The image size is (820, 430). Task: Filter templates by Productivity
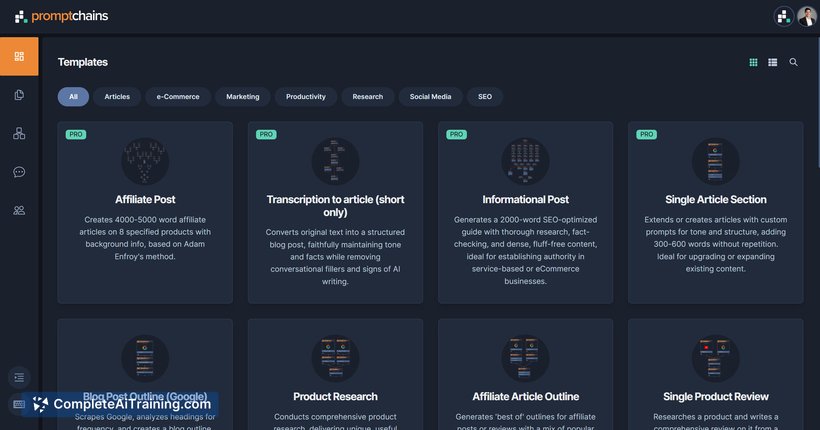(306, 97)
